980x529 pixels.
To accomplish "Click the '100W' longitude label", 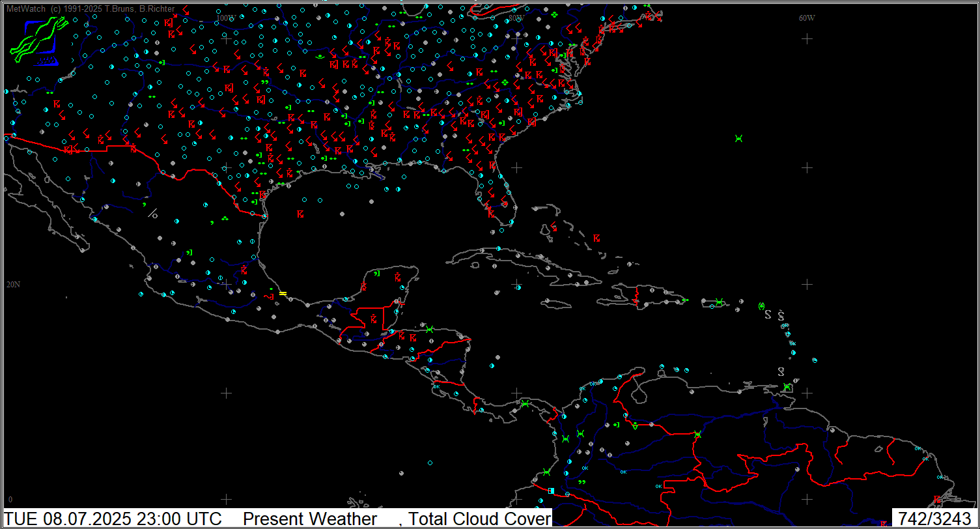I will point(226,18).
